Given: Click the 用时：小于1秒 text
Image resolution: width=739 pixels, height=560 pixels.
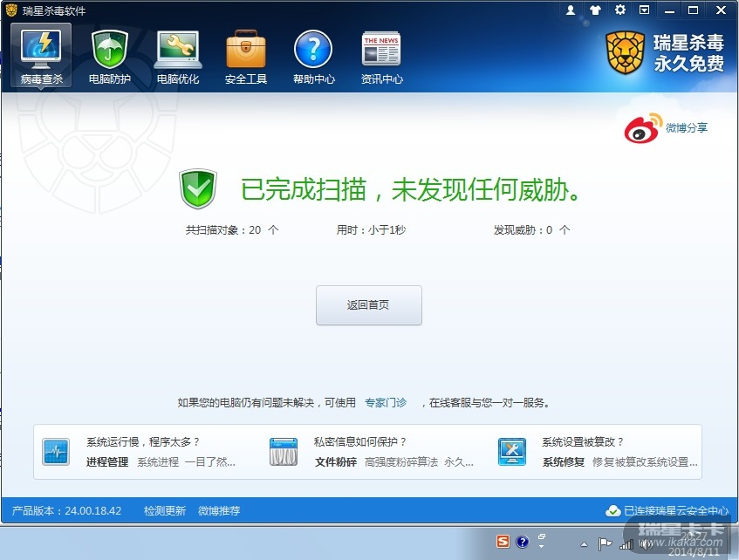Looking at the screenshot, I should pos(371,229).
